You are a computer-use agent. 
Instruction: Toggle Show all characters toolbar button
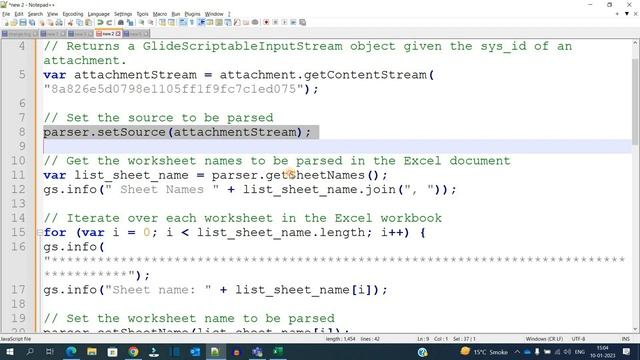[x=192, y=22]
